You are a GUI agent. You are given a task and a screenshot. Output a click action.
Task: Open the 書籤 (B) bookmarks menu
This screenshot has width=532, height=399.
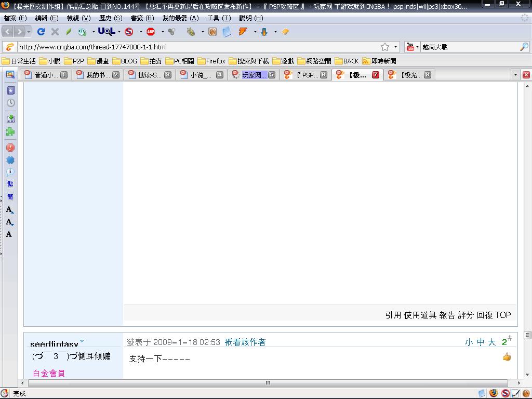tap(142, 18)
